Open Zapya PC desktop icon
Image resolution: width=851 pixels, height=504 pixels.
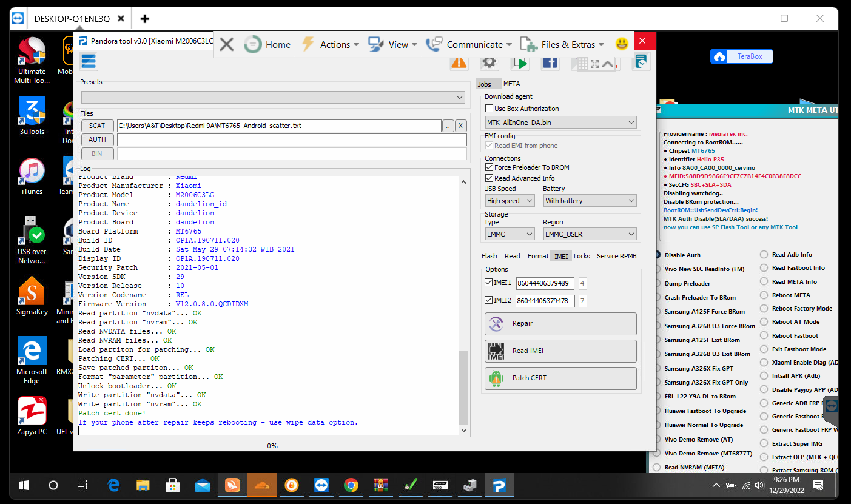coord(32,416)
